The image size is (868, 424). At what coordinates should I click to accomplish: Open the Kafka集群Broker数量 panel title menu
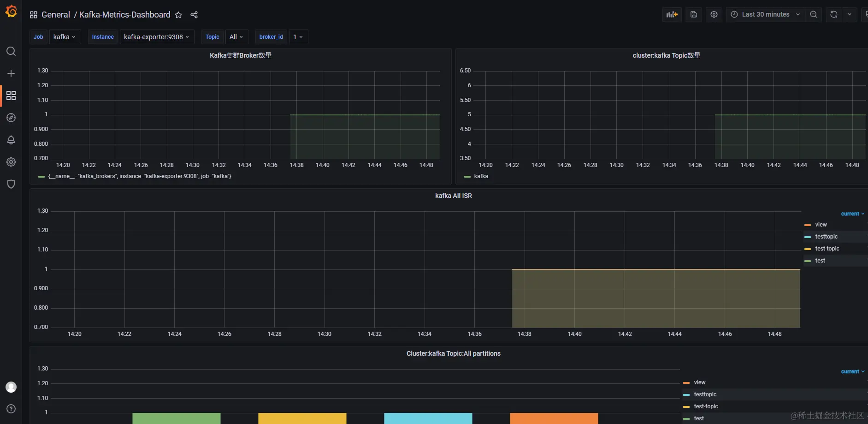(x=241, y=55)
